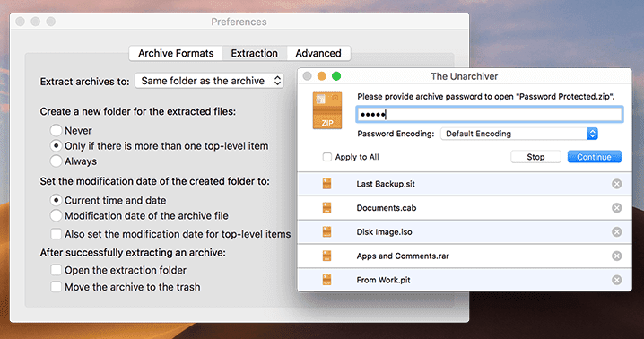Click the Continue button
Viewport: 644px width, 339px height.
click(x=594, y=157)
